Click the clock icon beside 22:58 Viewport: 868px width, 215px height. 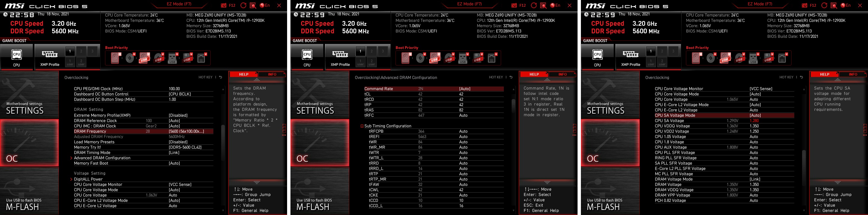pyautogui.click(x=5, y=15)
